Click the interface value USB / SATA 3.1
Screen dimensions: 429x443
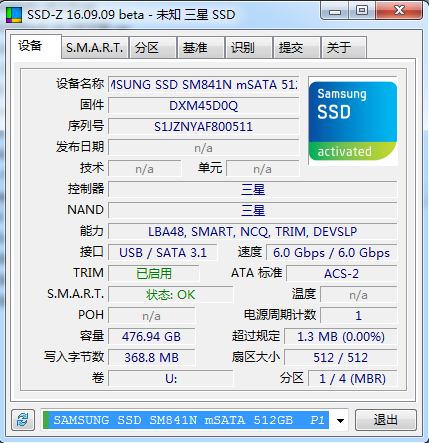[163, 253]
